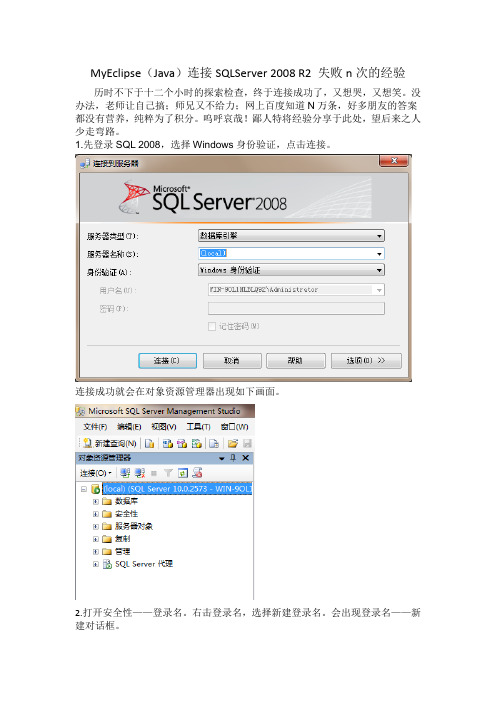Click the refresh icon in object explorer
This screenshot has width=496, height=702.
pos(183,473)
